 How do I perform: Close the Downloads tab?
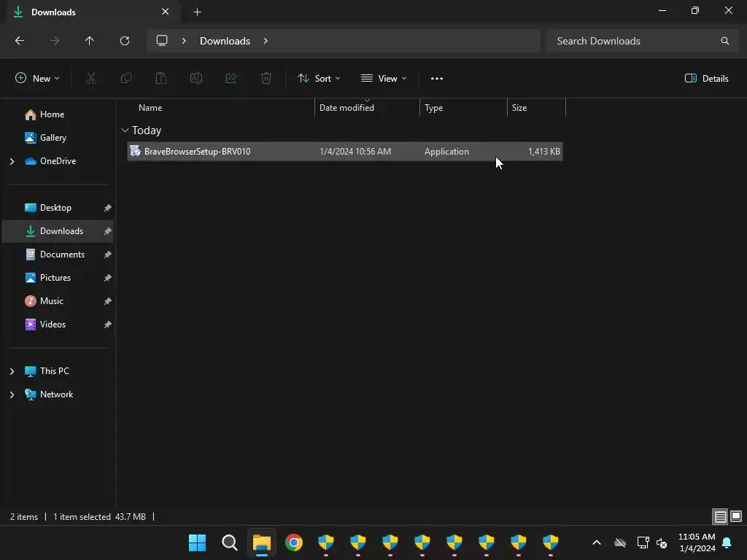coord(166,12)
